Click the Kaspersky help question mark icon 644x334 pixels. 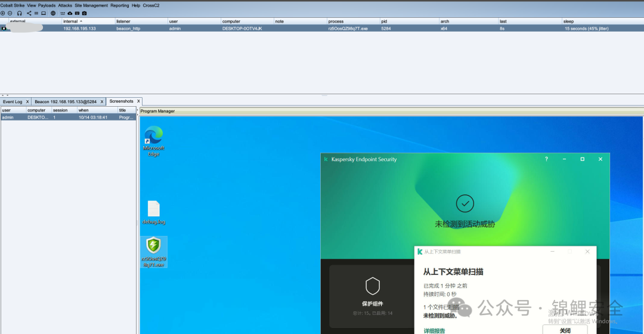coord(546,159)
